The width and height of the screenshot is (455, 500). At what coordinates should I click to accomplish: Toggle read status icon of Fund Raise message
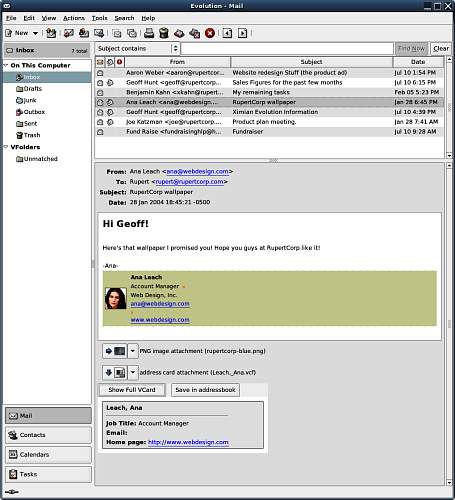tap(100, 132)
